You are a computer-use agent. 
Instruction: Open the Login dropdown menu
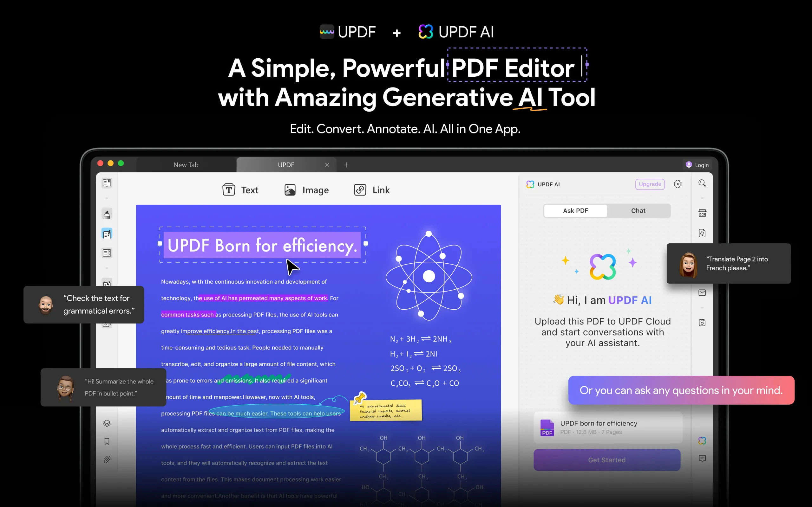point(697,164)
